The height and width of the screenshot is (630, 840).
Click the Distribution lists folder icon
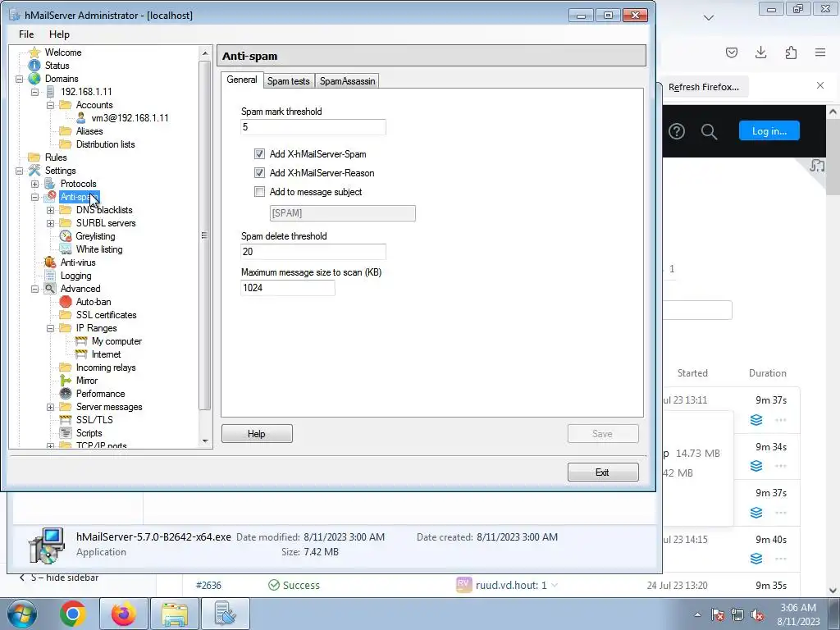pos(66,144)
